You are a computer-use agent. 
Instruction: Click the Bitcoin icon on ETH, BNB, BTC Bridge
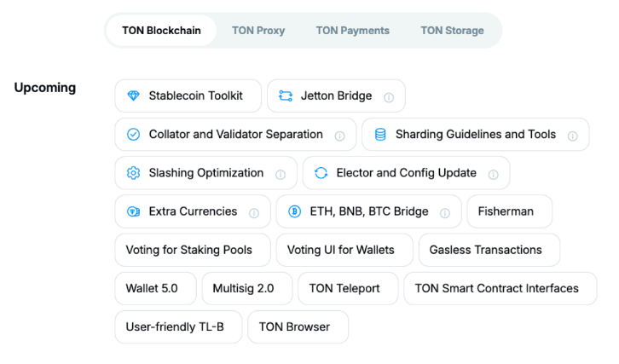pos(294,211)
